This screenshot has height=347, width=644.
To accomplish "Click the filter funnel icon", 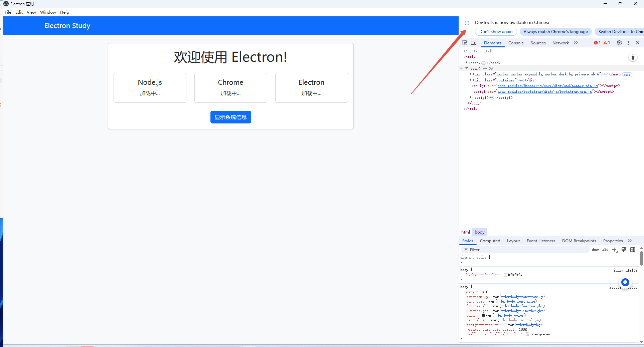I will [x=466, y=250].
